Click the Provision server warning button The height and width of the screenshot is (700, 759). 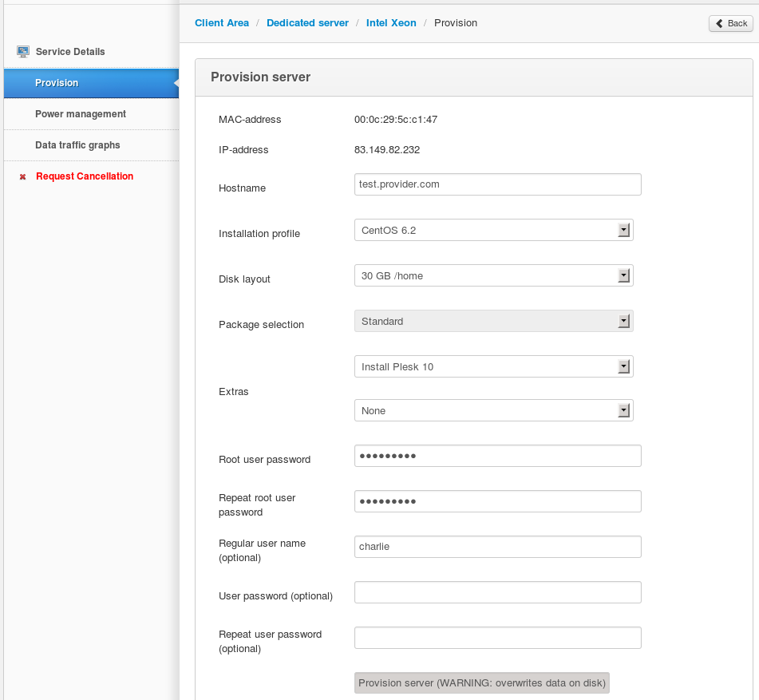point(481,682)
